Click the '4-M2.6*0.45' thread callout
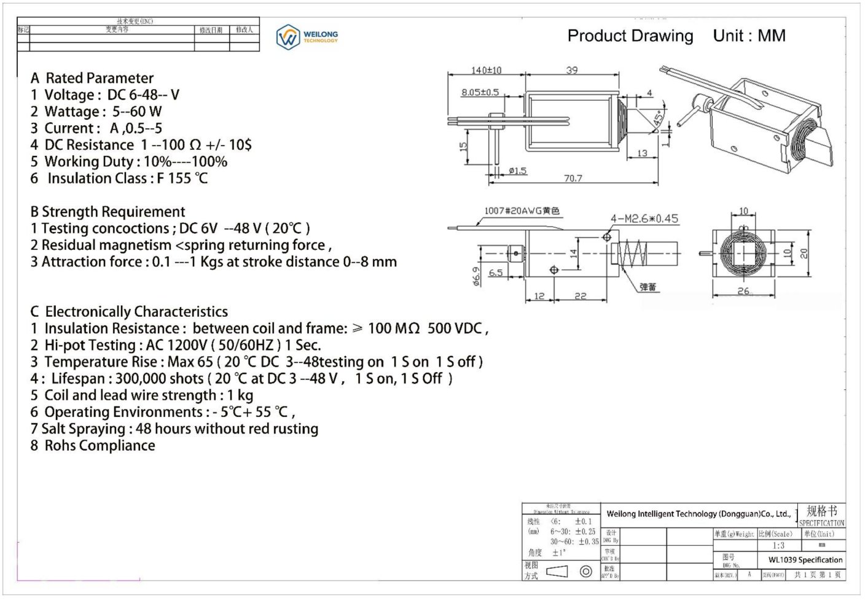The image size is (868, 614). pos(644,219)
